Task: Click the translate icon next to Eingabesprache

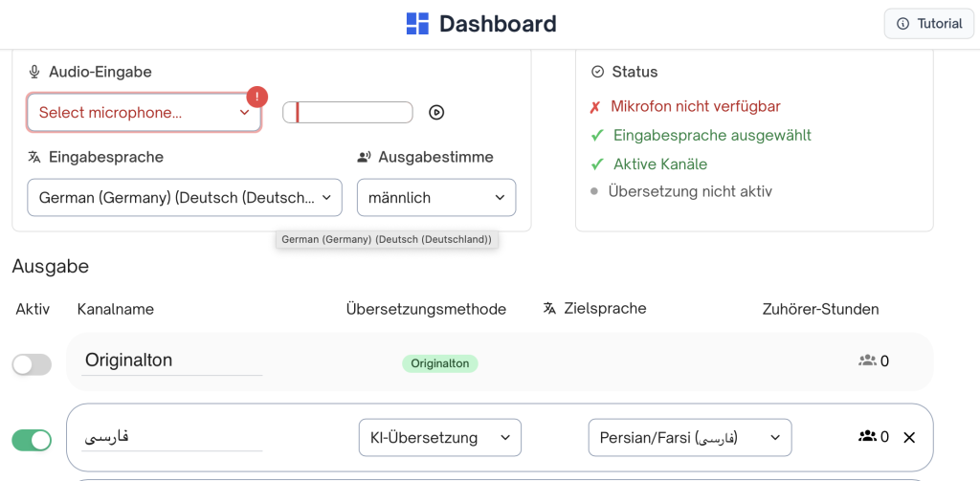Action: click(x=34, y=157)
